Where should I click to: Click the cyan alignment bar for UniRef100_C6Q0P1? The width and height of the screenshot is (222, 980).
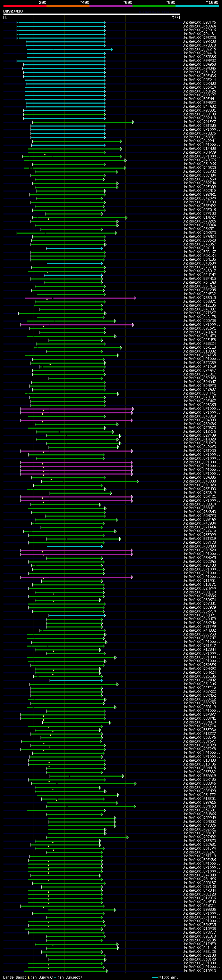pyautogui.click(x=77, y=616)
